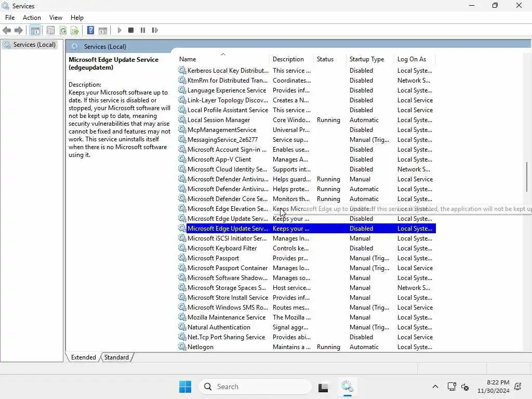Select Microsoft Software Shadow Copy service

pos(307,278)
